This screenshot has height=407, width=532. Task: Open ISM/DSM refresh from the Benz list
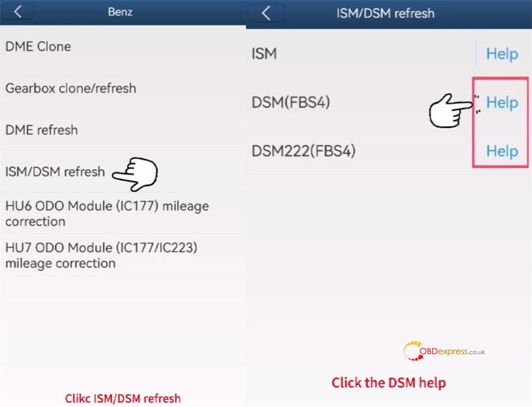coord(55,172)
